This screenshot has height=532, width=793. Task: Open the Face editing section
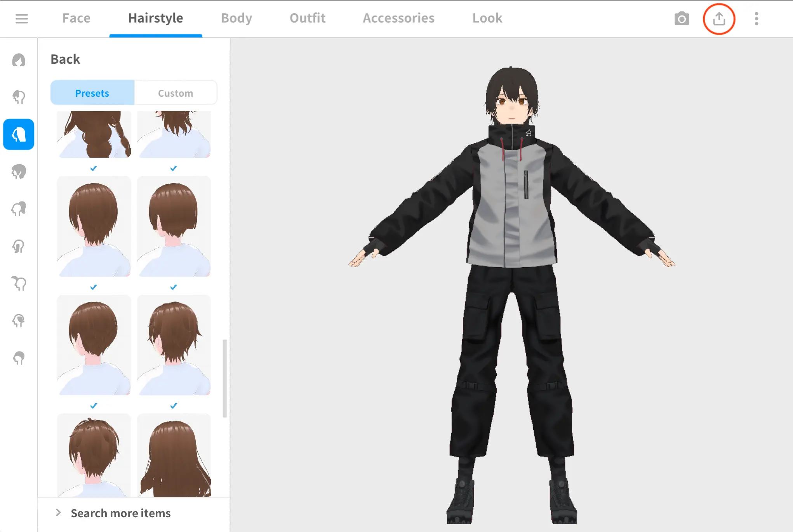pos(76,18)
